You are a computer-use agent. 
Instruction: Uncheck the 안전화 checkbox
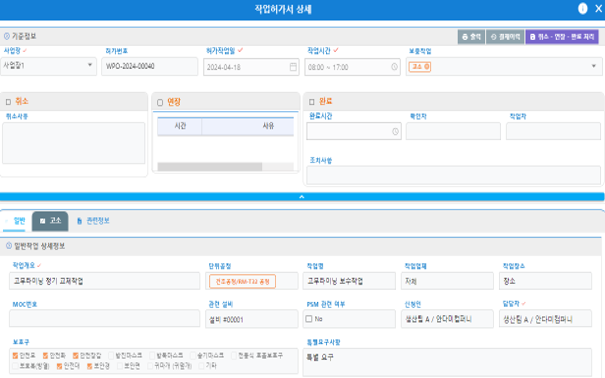pyautogui.click(x=45, y=355)
